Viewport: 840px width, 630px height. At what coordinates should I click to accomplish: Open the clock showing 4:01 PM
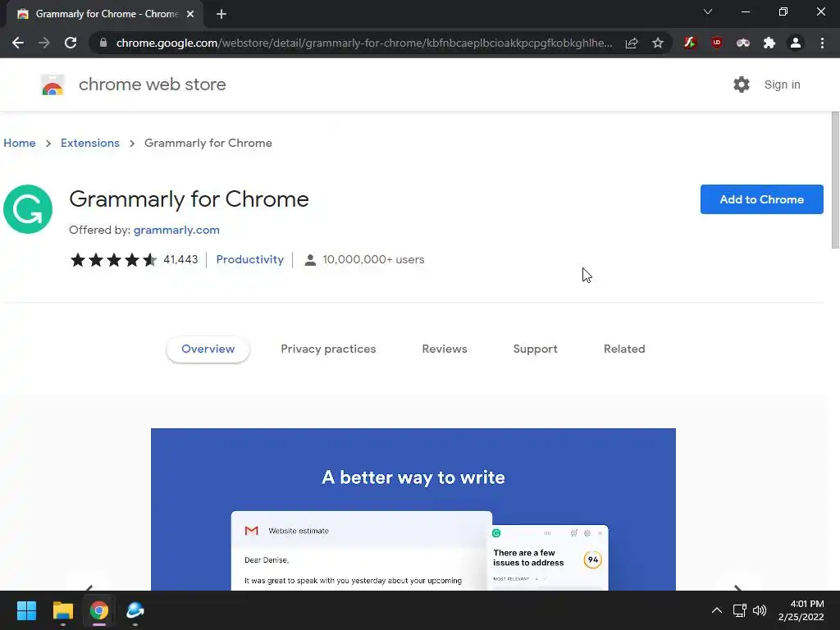click(801, 610)
